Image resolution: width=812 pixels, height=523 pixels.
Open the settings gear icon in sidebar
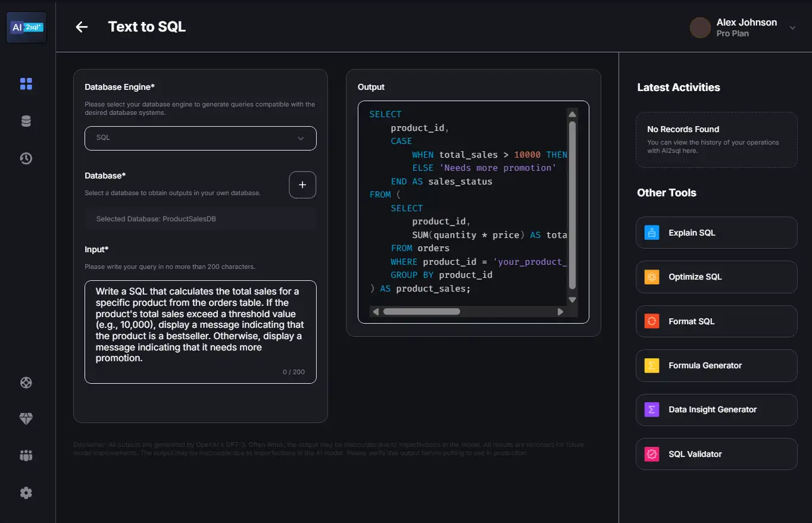point(26,493)
